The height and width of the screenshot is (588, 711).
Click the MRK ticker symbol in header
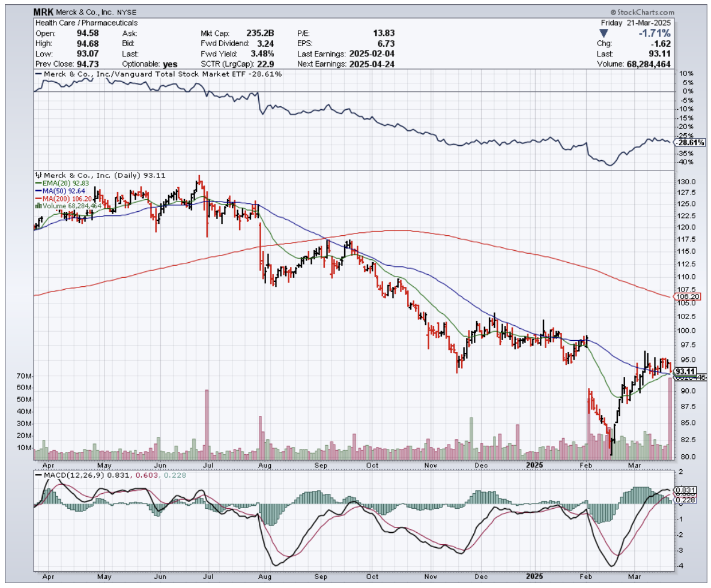click(x=45, y=12)
